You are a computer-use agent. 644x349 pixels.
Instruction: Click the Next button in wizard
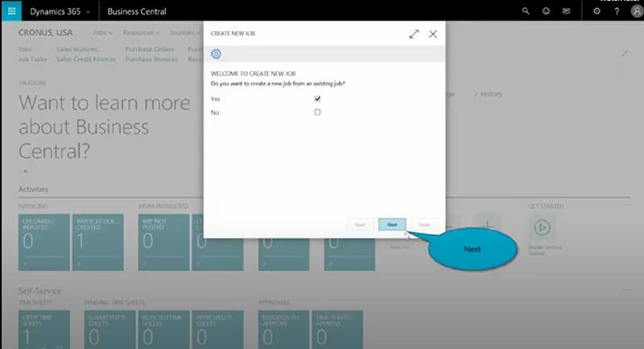point(392,224)
